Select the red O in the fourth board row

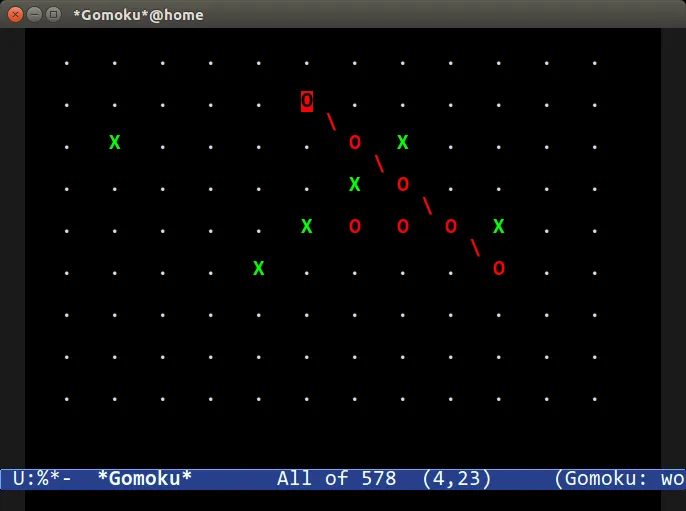point(403,184)
